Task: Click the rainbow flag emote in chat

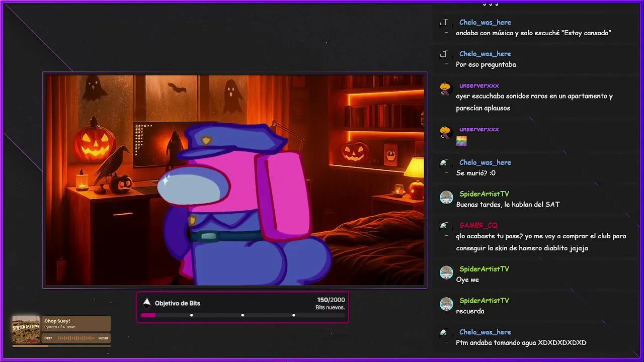Action: (x=461, y=142)
